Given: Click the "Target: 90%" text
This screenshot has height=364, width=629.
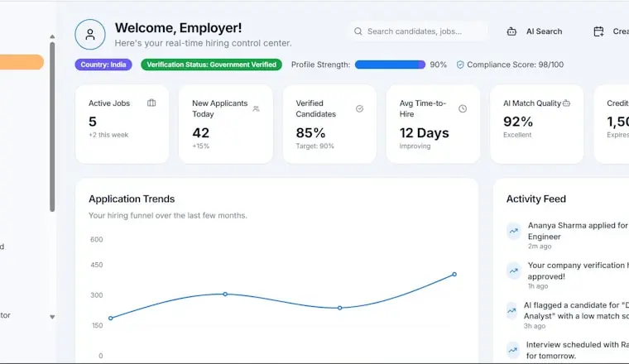Looking at the screenshot, I should 314,146.
